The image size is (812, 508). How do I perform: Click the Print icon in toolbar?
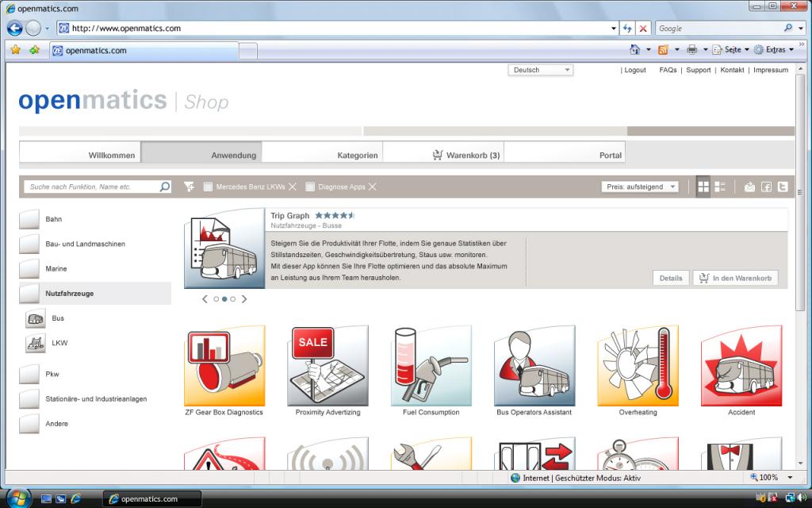(x=691, y=49)
